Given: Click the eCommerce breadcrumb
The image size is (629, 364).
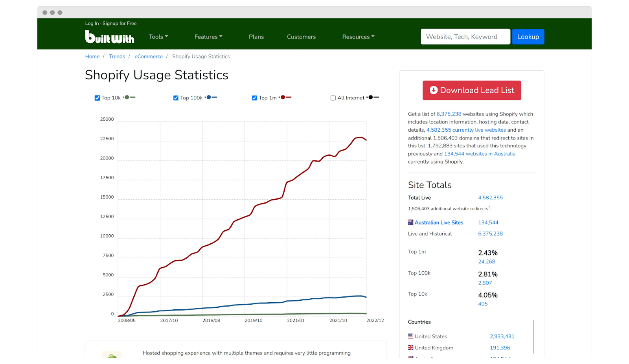Looking at the screenshot, I should pos(149,57).
